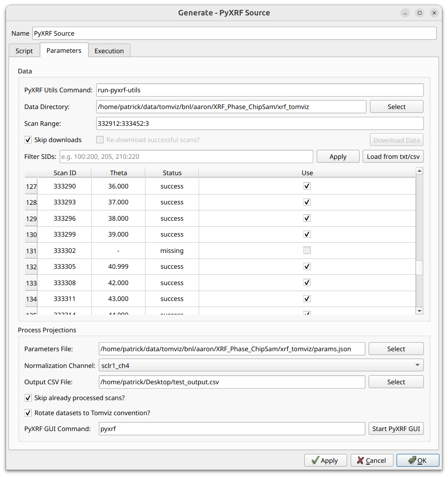The height and width of the screenshot is (477, 448).
Task: Click scroll down arrow of scan table
Action: [419, 310]
